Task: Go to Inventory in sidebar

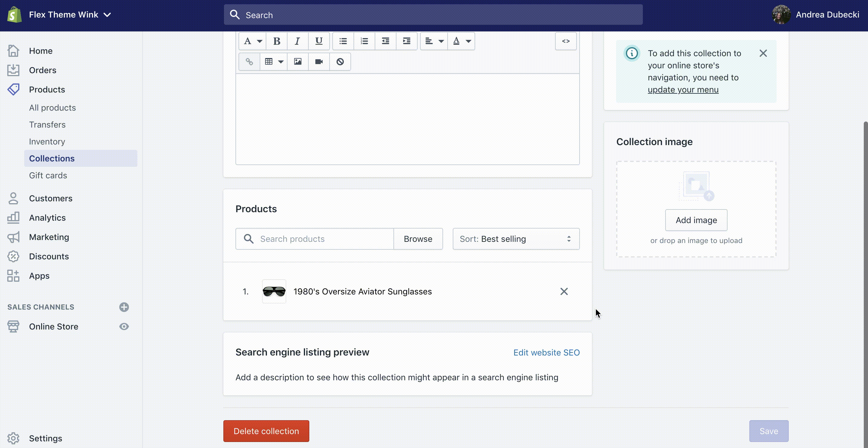Action: [x=47, y=142]
